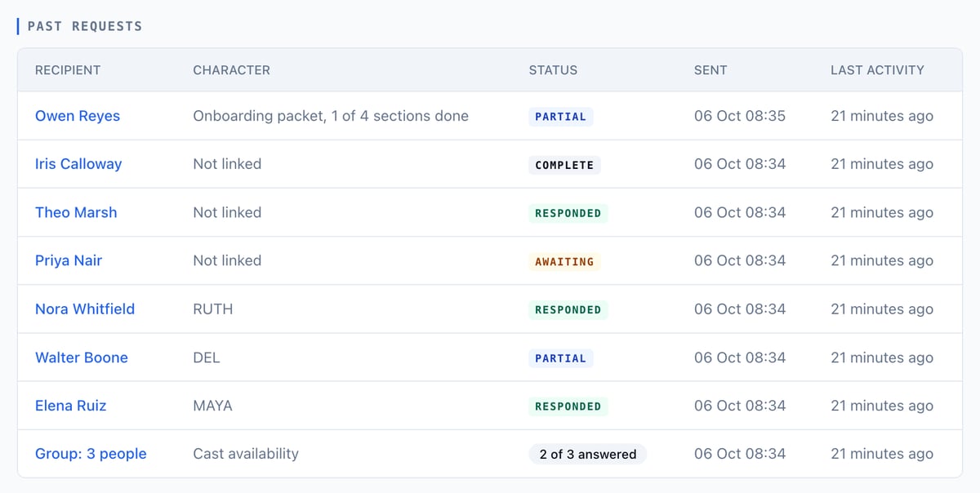Click sent time in Iris Calloway row
Image resolution: width=980 pixels, height=493 pixels.
pyautogui.click(x=740, y=164)
